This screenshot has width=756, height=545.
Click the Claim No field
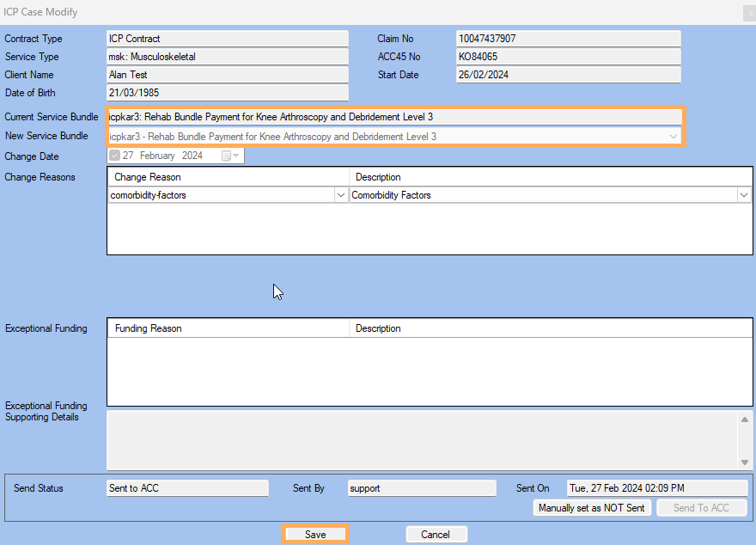tap(568, 39)
